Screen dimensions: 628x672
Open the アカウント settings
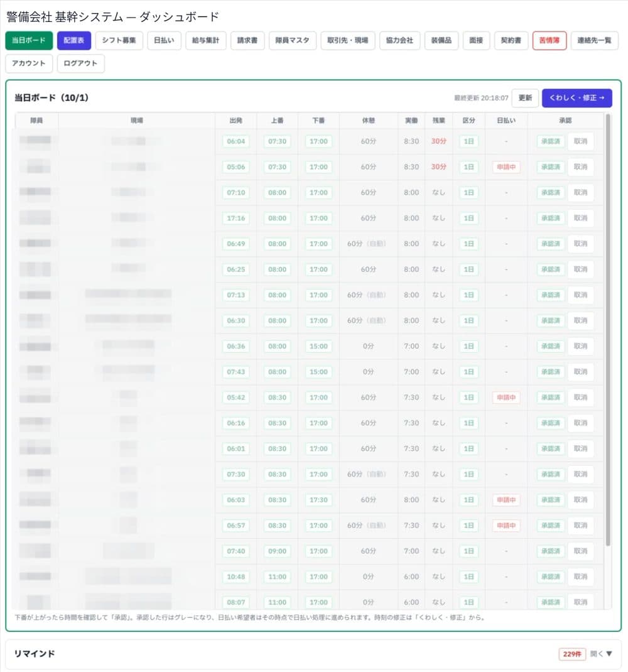(29, 63)
